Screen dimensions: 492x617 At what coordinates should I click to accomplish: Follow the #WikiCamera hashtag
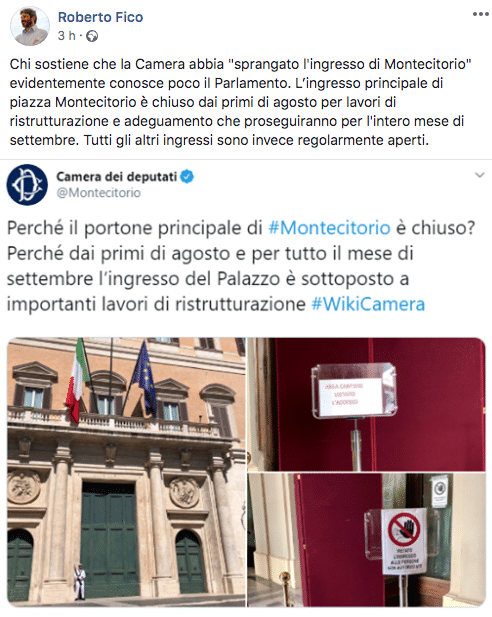[x=368, y=304]
